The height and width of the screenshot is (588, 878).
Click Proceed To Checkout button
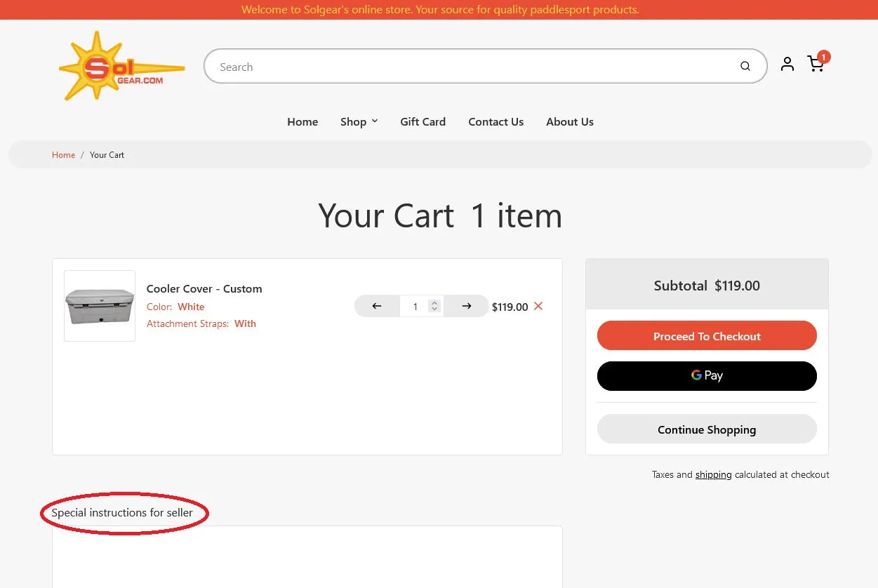[x=707, y=336]
